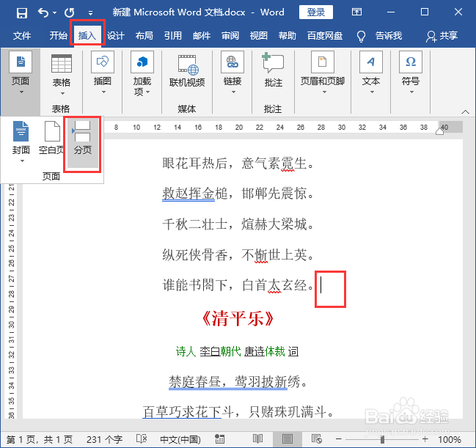
Task: Click the 231 个字 word count
Action: [104, 439]
